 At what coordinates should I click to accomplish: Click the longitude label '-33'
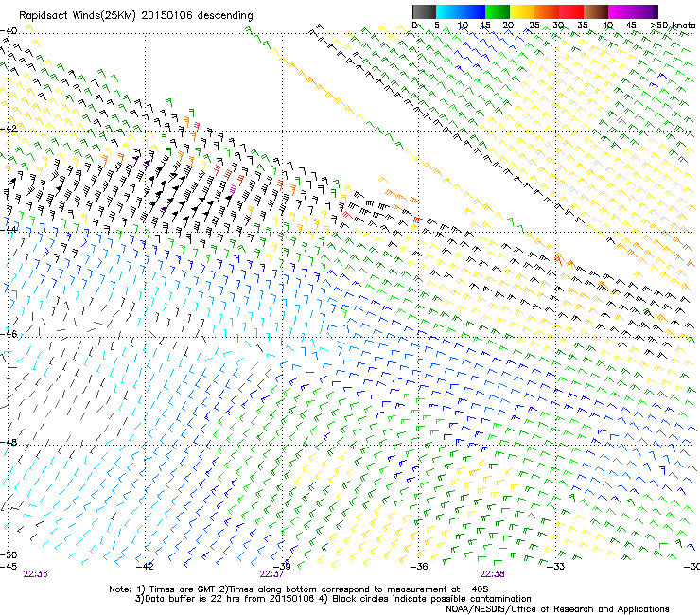[x=555, y=567]
